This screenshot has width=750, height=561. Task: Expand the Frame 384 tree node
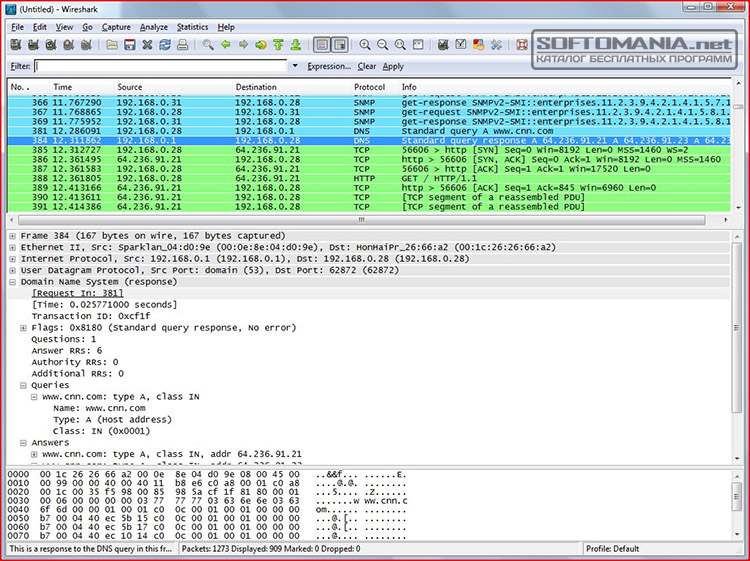coord(12,236)
